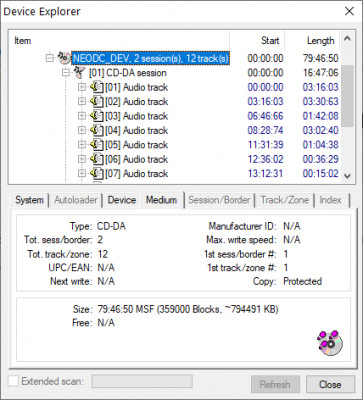This screenshot has width=363, height=400.
Task: Click the Start column header
Action: [257, 41]
